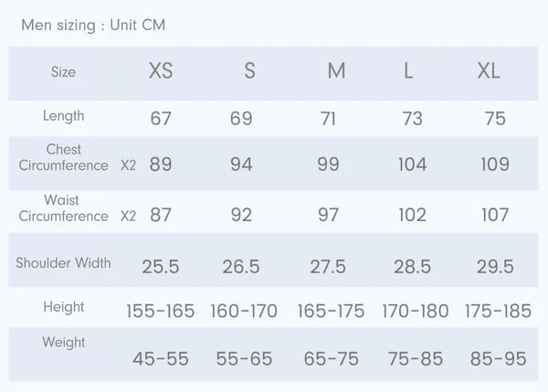Click the XS size column header

pyautogui.click(x=160, y=71)
